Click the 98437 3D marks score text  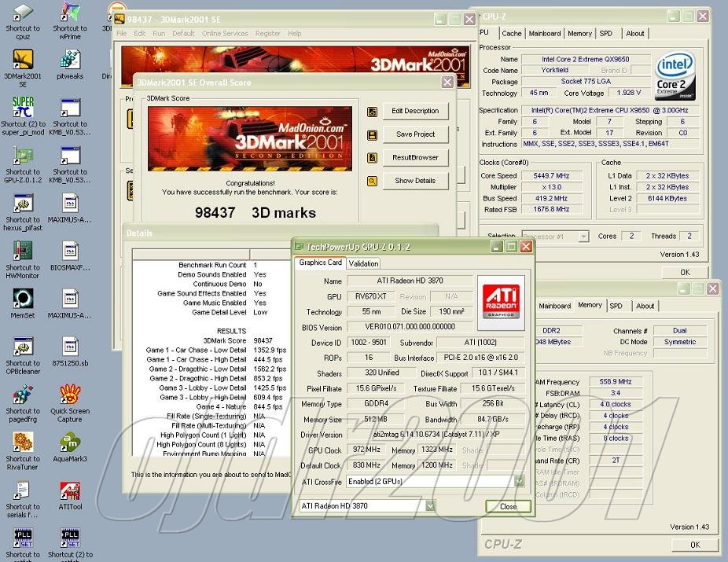click(256, 212)
